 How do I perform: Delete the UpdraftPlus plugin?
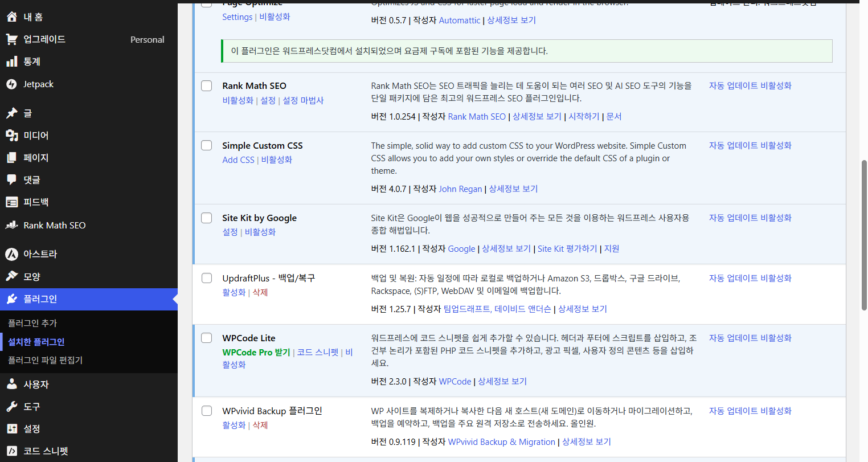tap(260, 292)
